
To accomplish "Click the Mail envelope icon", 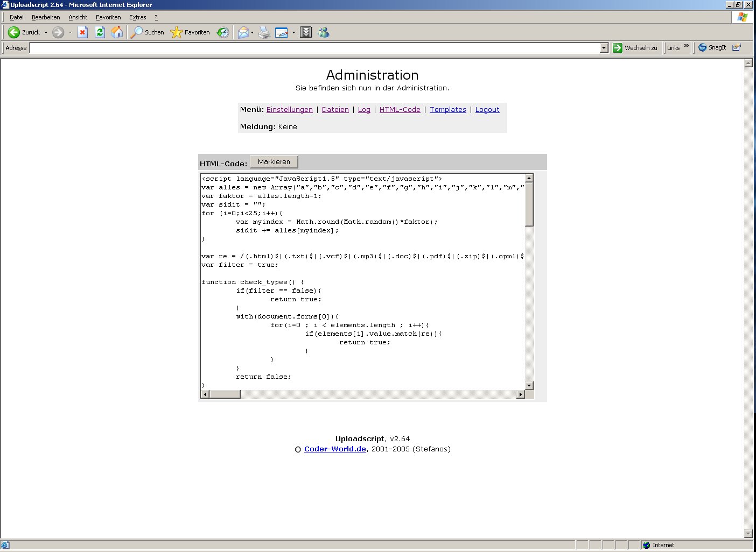I will [243, 32].
